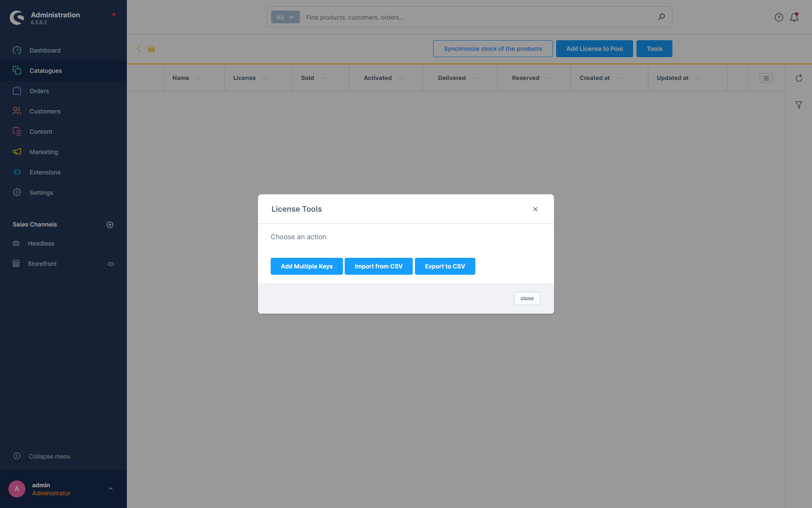The width and height of the screenshot is (812, 508).
Task: Expand Settings menu item
Action: [x=41, y=193]
